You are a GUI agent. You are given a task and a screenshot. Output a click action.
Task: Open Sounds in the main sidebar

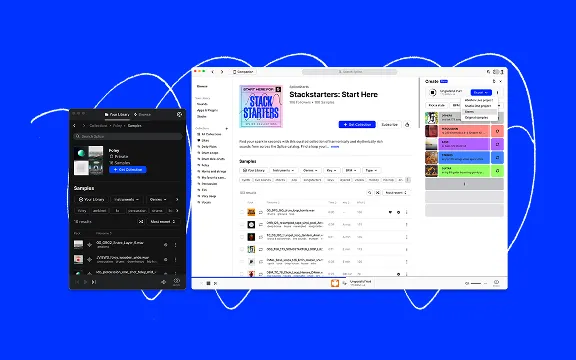[202, 104]
